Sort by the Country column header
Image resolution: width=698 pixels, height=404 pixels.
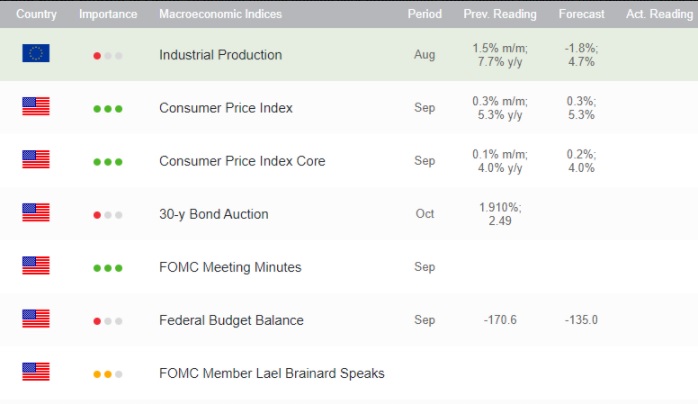pos(36,15)
